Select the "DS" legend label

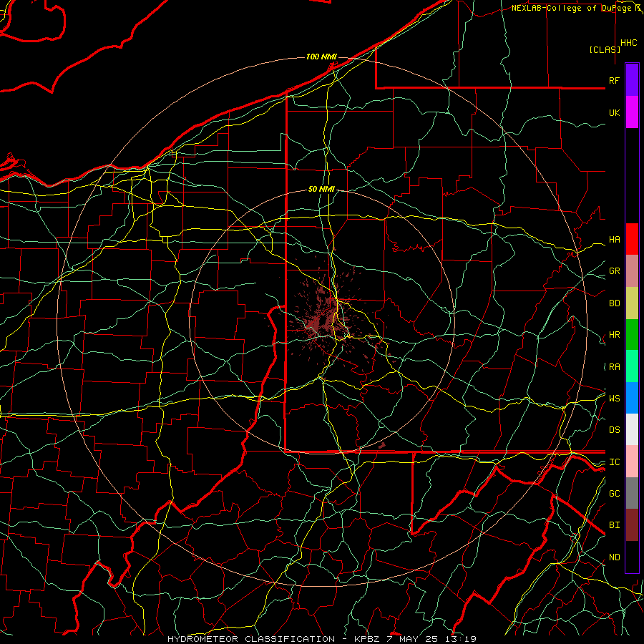614,430
